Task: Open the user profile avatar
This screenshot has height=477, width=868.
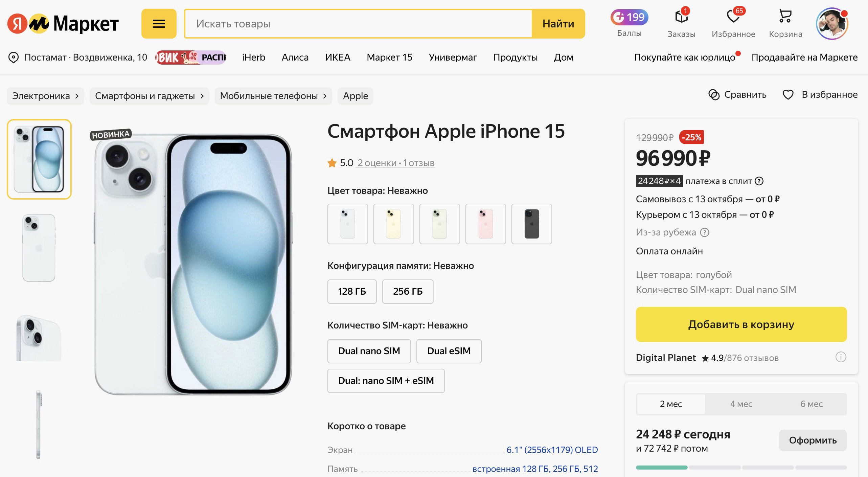Action: pyautogui.click(x=832, y=24)
